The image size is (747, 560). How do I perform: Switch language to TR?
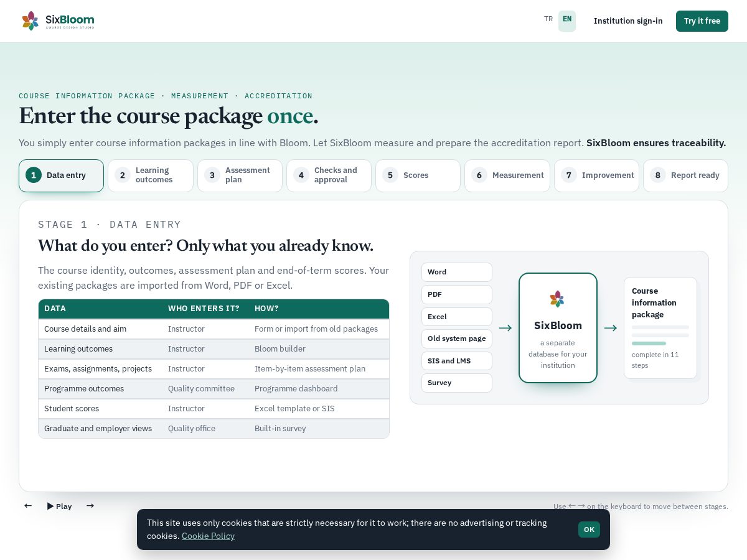[548, 19]
